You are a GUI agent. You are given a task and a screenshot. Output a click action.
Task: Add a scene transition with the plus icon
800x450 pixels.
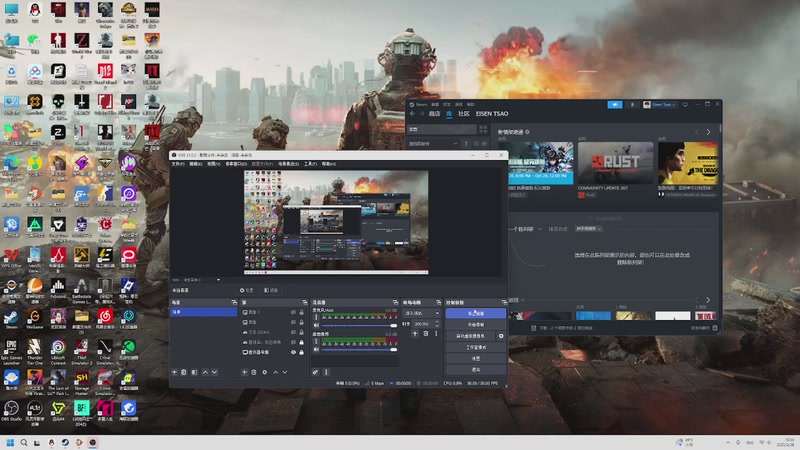pyautogui.click(x=415, y=334)
